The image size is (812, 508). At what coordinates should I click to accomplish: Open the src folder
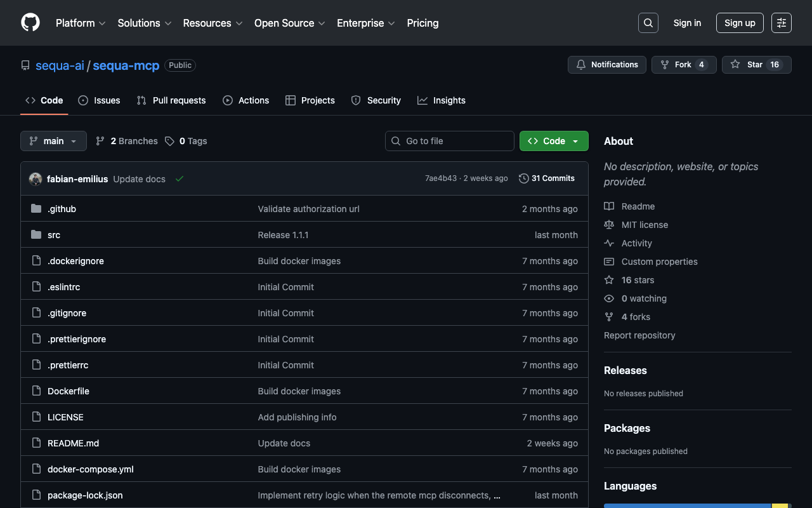pyautogui.click(x=54, y=235)
